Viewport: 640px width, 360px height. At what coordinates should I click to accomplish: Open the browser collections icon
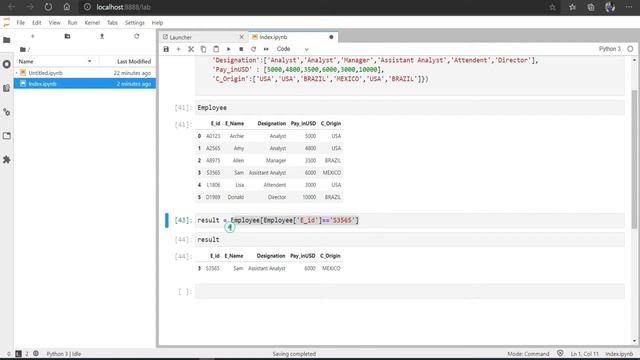click(591, 7)
